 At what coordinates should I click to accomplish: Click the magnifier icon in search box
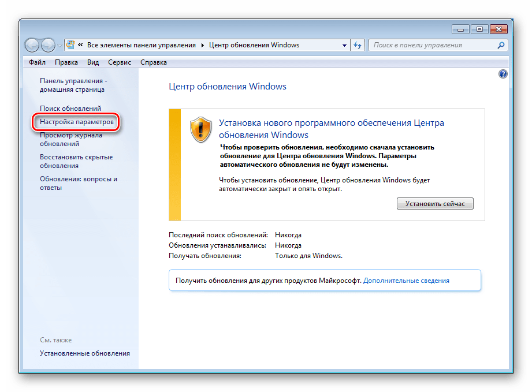tap(501, 45)
